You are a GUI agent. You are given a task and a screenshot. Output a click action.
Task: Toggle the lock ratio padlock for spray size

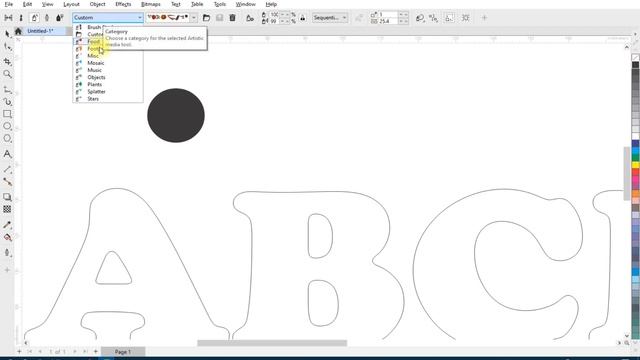pyautogui.click(x=302, y=18)
